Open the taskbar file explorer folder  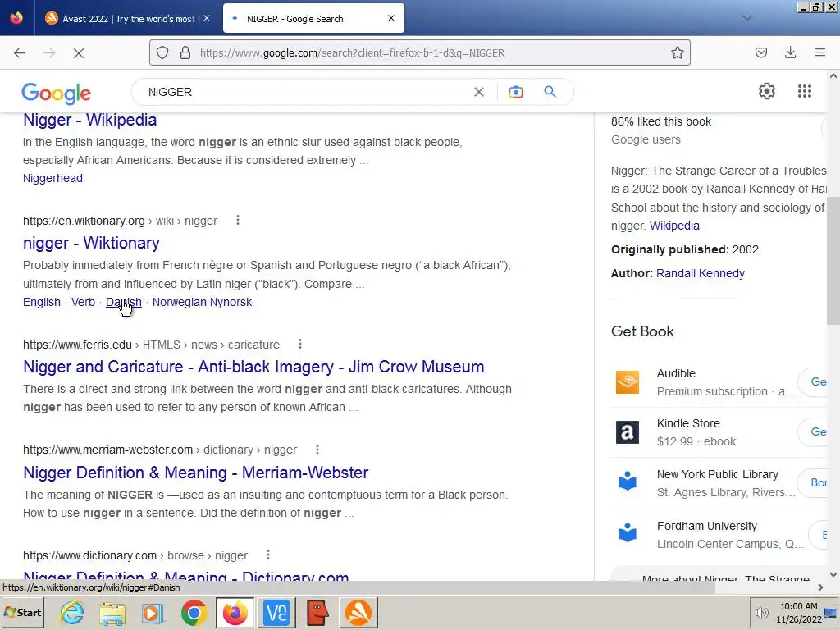click(x=112, y=613)
